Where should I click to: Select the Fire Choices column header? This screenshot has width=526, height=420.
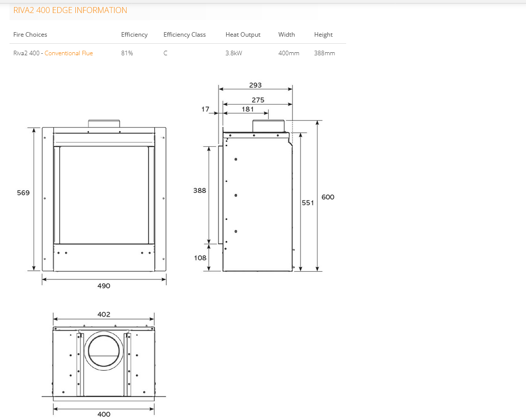[30, 35]
